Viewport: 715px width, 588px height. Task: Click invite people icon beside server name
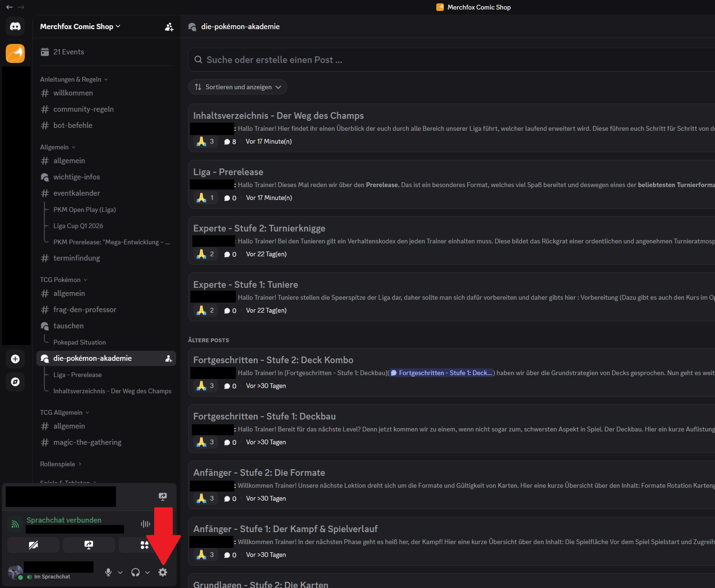[169, 27]
